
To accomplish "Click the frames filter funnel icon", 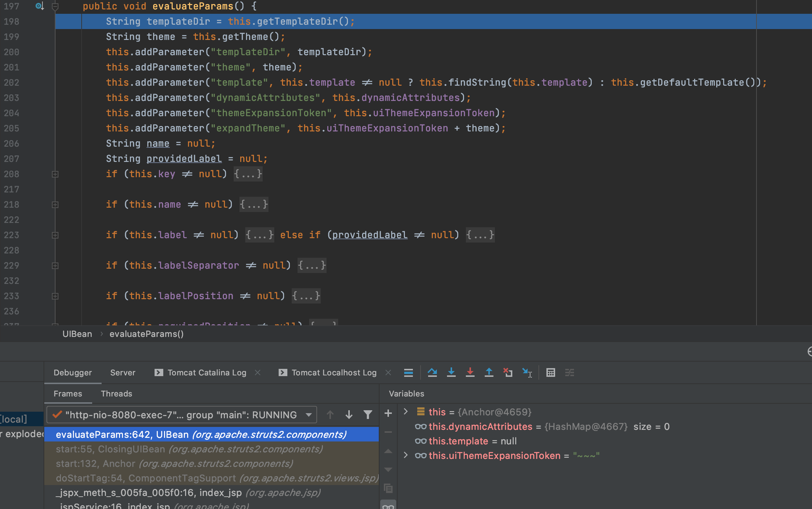I will coord(368,415).
